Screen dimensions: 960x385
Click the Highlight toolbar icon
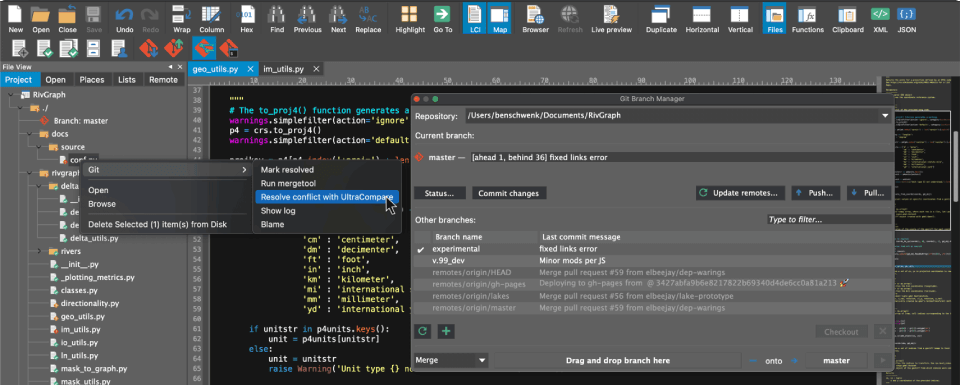[410, 19]
